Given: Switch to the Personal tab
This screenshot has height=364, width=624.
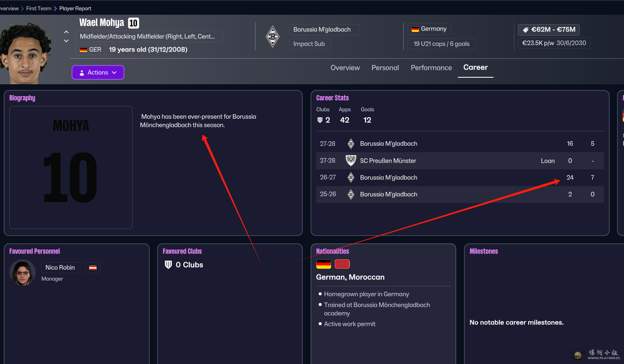Looking at the screenshot, I should [385, 68].
